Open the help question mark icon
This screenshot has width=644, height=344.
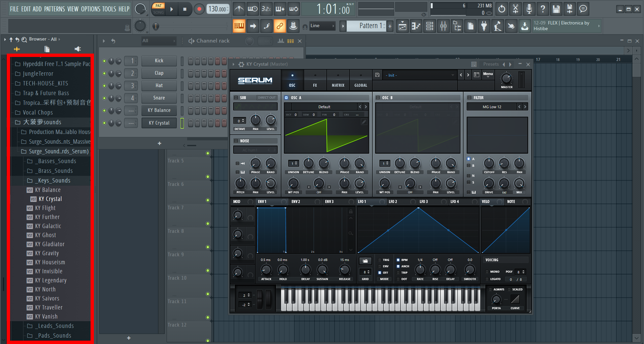543,9
